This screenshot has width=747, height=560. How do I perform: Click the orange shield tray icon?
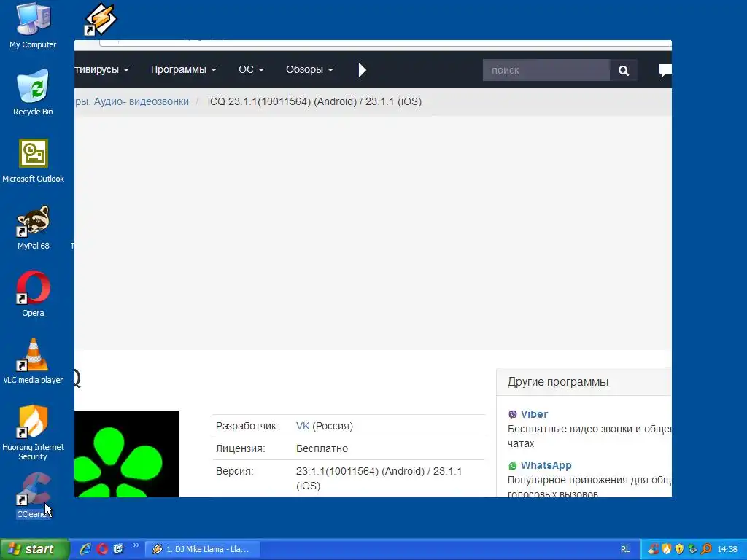[667, 549]
